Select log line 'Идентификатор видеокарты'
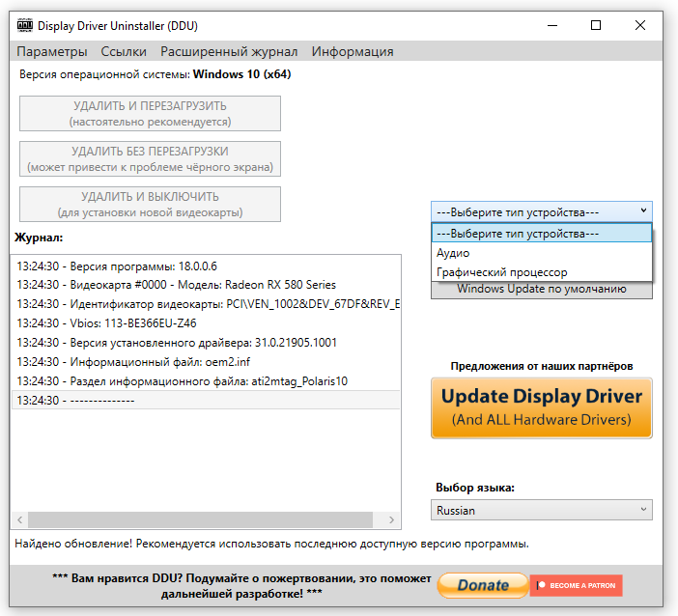The height and width of the screenshot is (616, 678). pos(206,304)
